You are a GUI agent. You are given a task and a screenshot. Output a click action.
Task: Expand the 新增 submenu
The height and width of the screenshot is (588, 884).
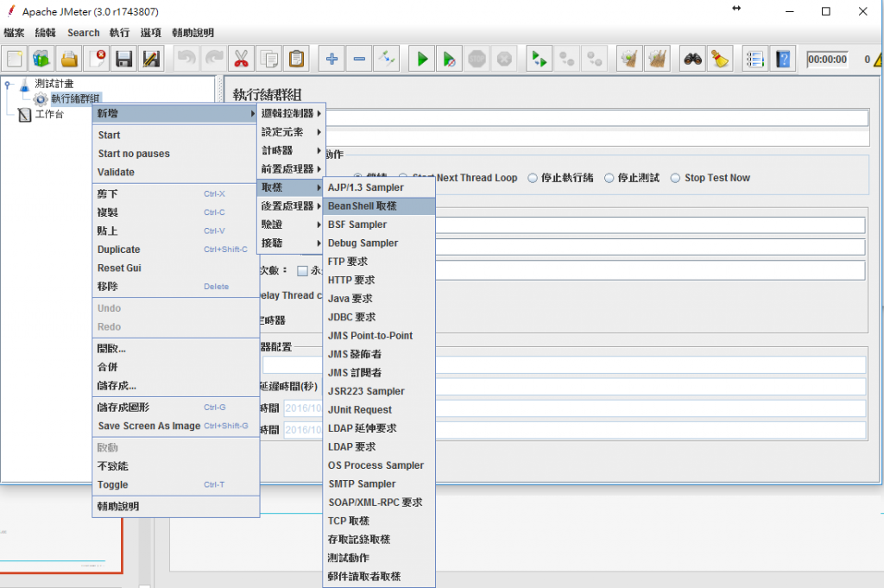174,113
